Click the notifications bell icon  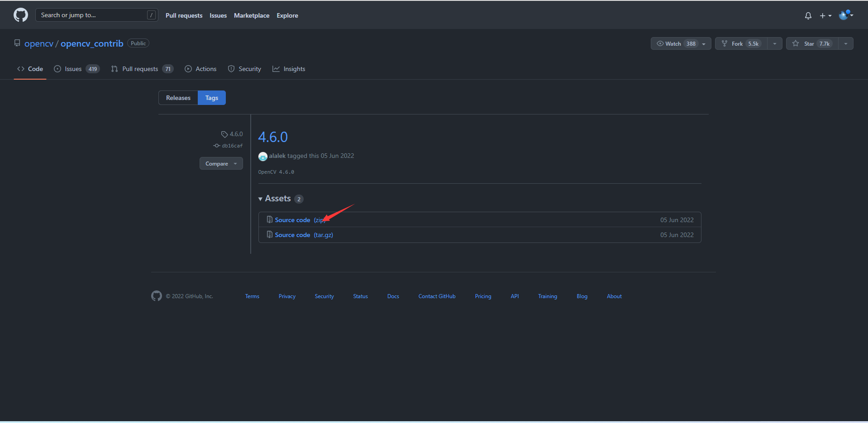point(808,16)
